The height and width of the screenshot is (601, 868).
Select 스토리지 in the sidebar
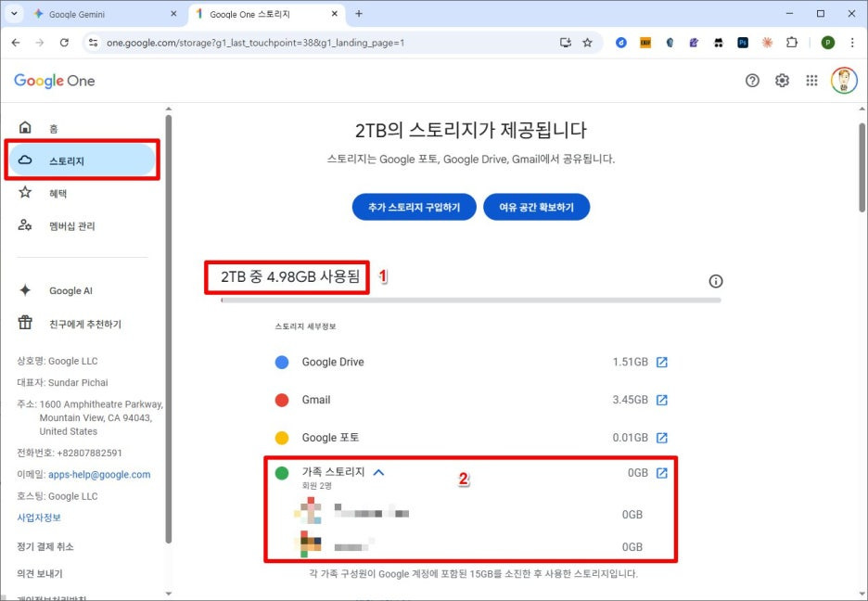82,160
